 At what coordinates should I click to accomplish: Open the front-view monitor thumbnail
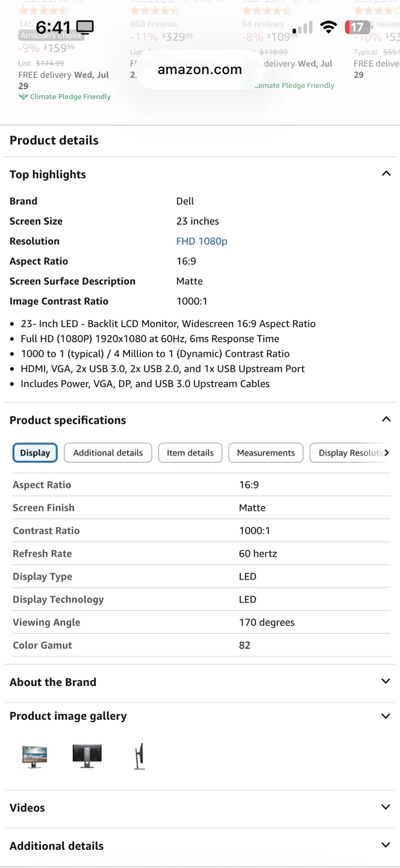[x=34, y=756]
